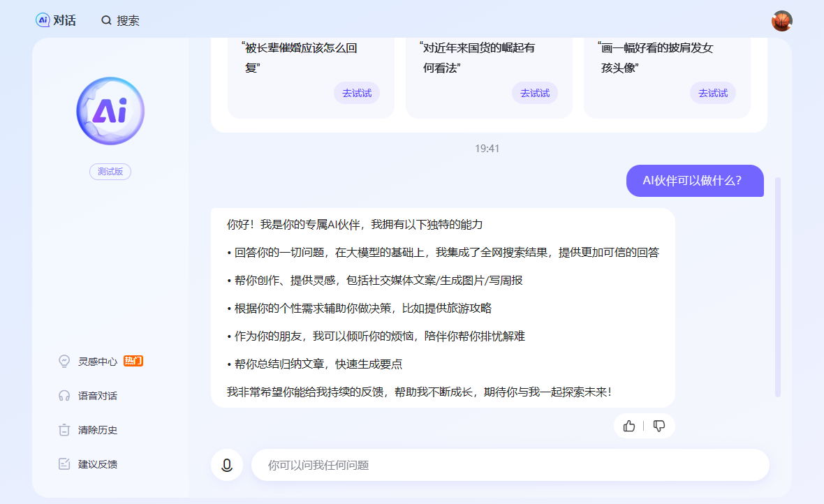The height and width of the screenshot is (504, 824).
Task: Click the lightbulb icon for 灵感中心
Action: [64, 362]
